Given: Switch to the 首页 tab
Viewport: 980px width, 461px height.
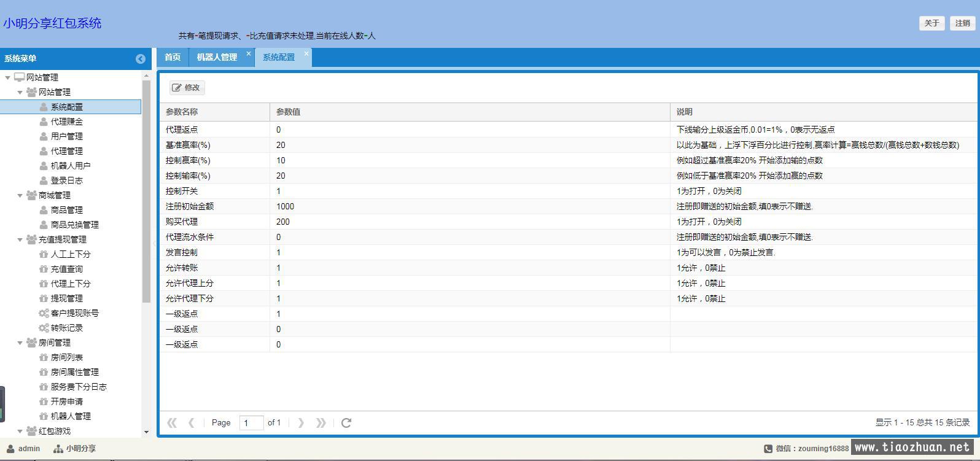Looking at the screenshot, I should [173, 57].
